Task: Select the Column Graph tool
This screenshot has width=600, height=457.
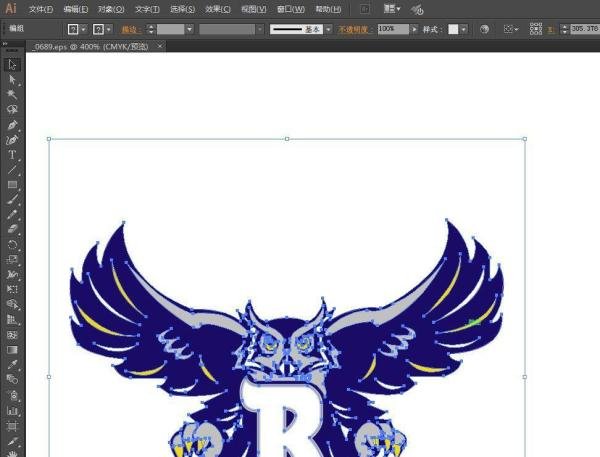Action: pos(12,410)
